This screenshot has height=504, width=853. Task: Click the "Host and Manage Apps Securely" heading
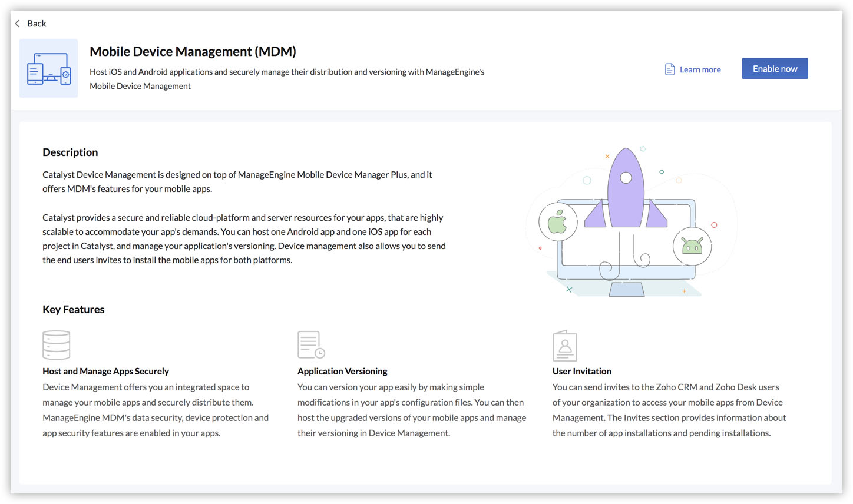105,372
